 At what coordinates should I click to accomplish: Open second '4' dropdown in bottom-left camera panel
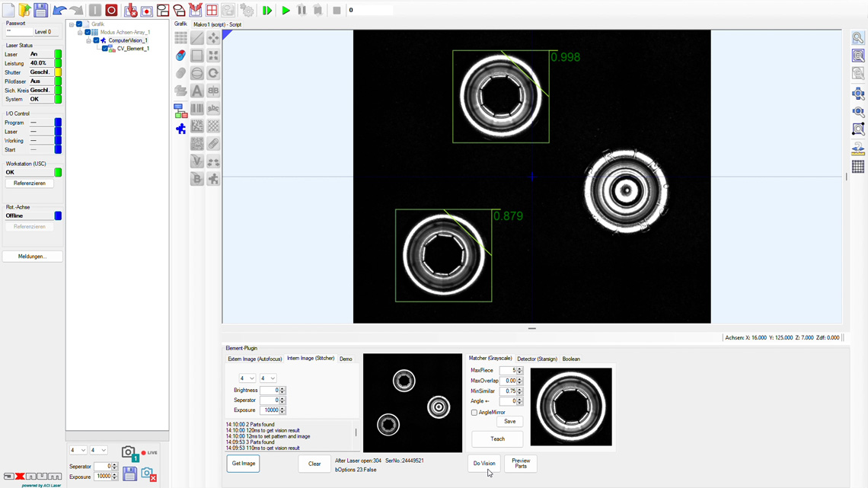click(98, 451)
